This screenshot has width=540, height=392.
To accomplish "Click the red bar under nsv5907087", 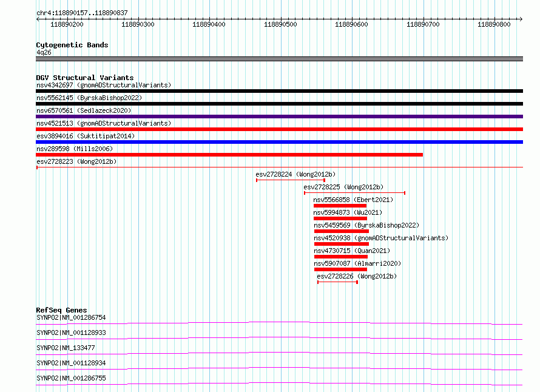I will click(x=340, y=269).
